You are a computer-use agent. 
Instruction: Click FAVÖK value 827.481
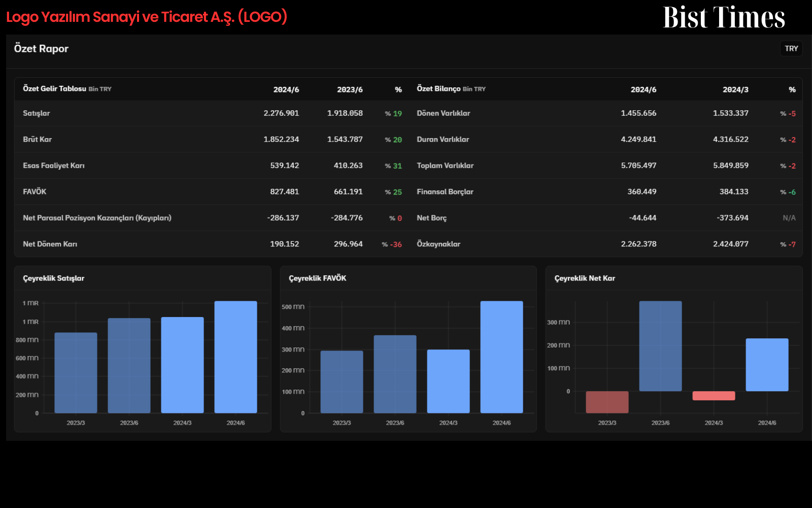point(285,192)
